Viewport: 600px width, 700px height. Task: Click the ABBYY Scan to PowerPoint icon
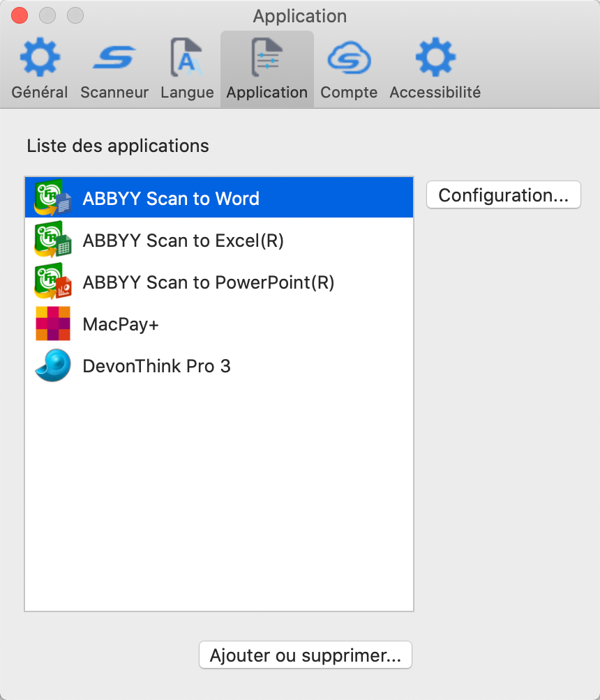tap(53, 281)
